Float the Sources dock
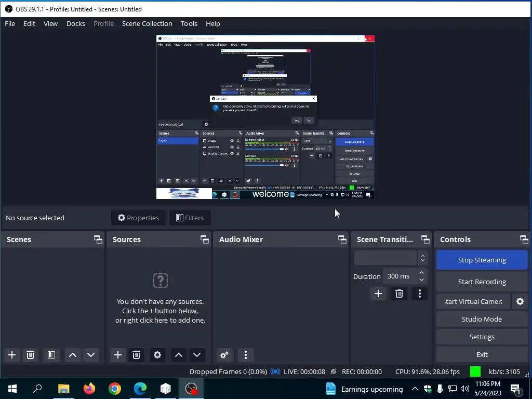 [x=205, y=240]
